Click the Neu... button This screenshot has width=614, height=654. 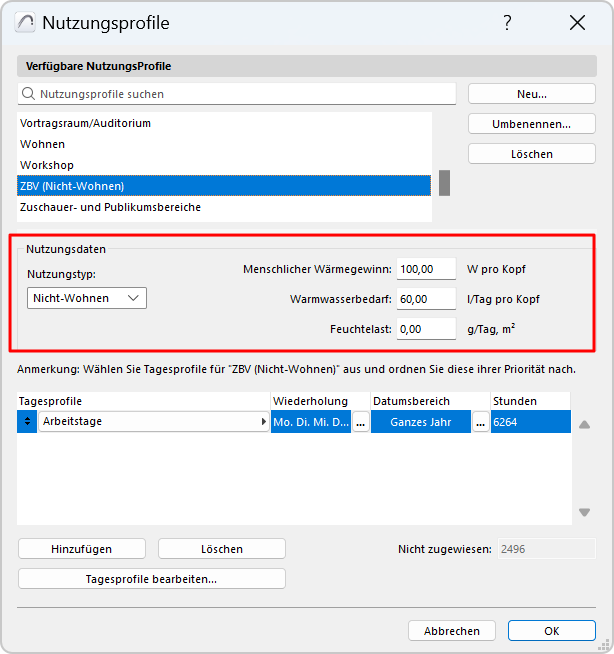coord(532,94)
